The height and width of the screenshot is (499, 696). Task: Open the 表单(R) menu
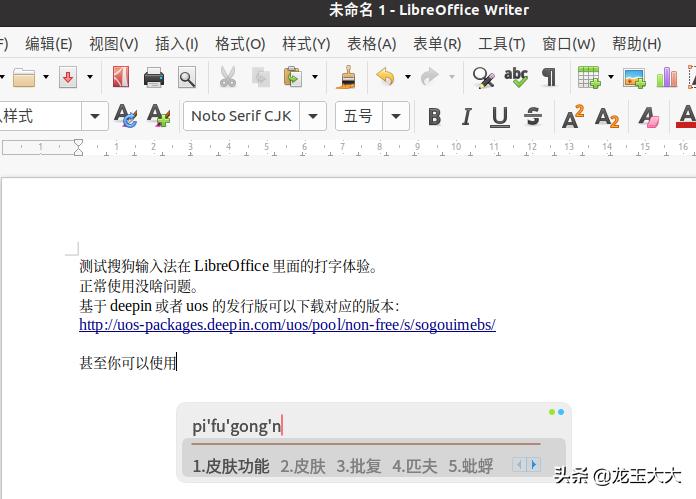pyautogui.click(x=437, y=44)
